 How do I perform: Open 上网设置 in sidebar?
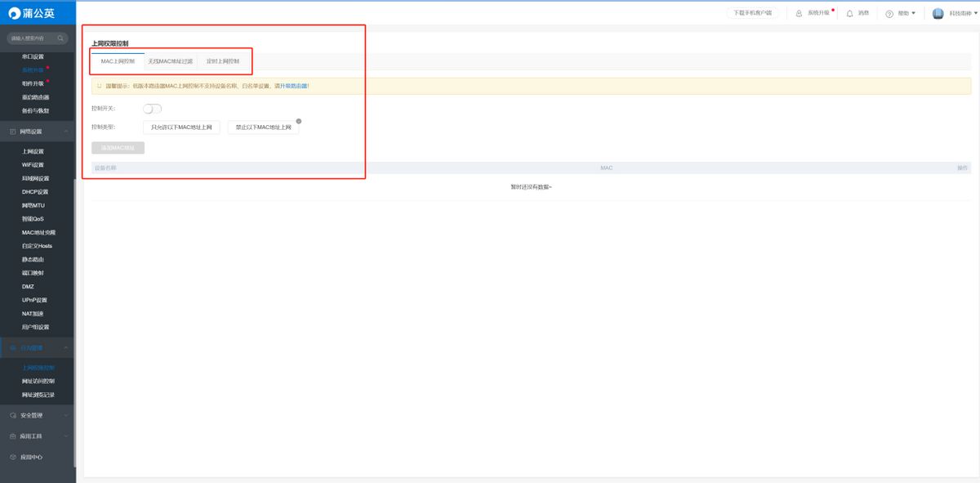[33, 151]
